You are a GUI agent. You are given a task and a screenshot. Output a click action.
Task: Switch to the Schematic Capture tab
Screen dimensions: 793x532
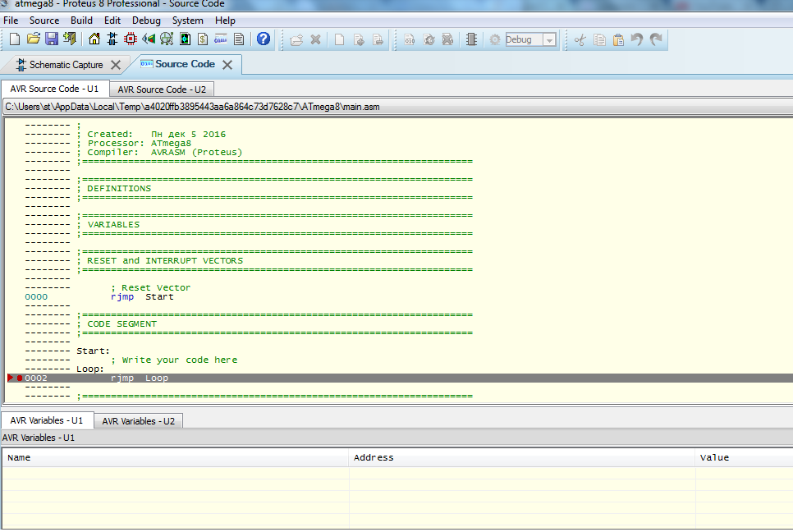(66, 65)
